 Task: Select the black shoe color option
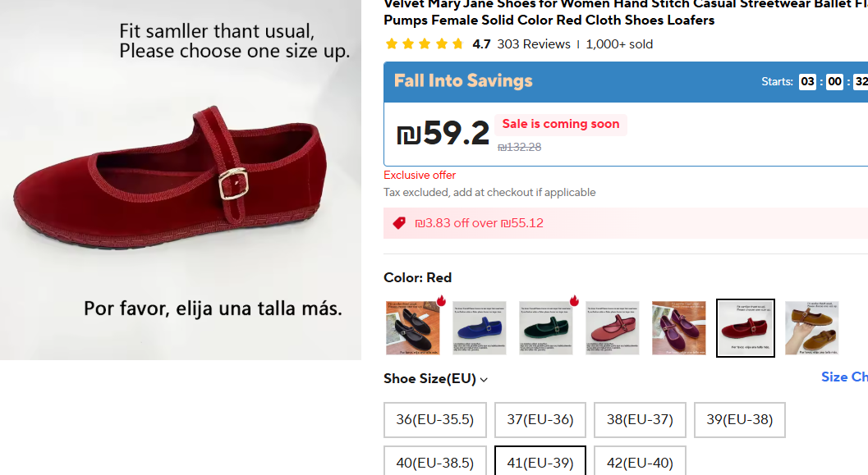(x=413, y=328)
